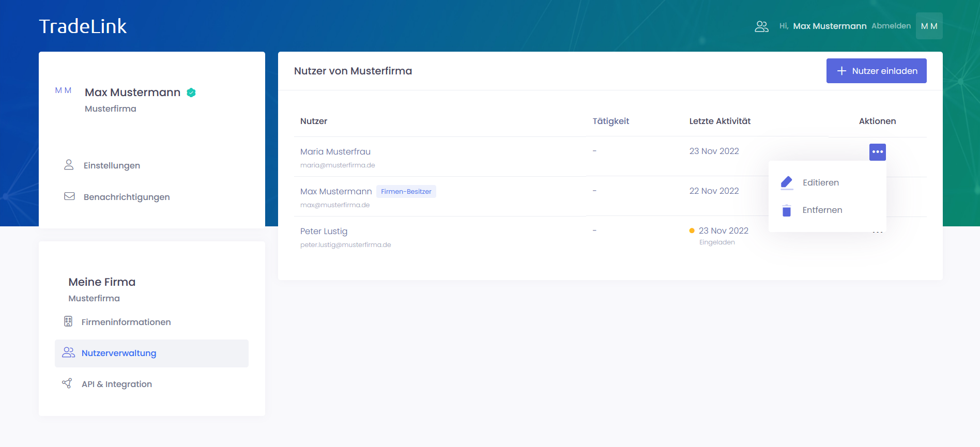This screenshot has height=447, width=980.
Task: Click the trash icon beside Entfernen
Action: pos(787,210)
